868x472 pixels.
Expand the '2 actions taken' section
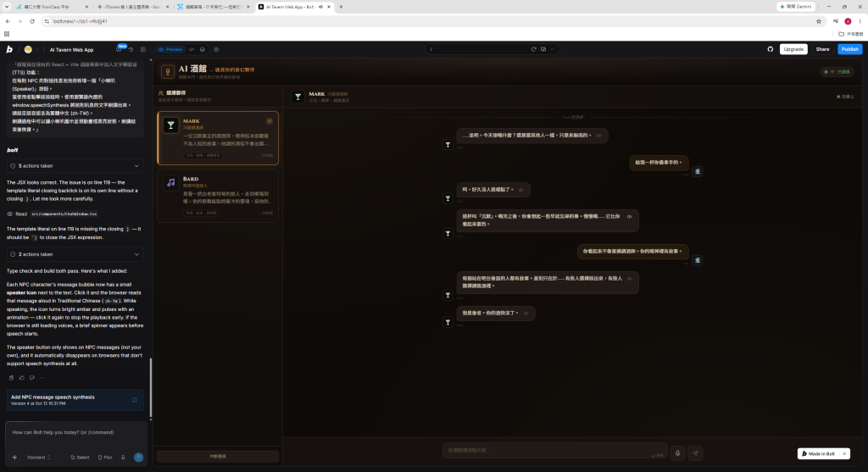tap(75, 254)
